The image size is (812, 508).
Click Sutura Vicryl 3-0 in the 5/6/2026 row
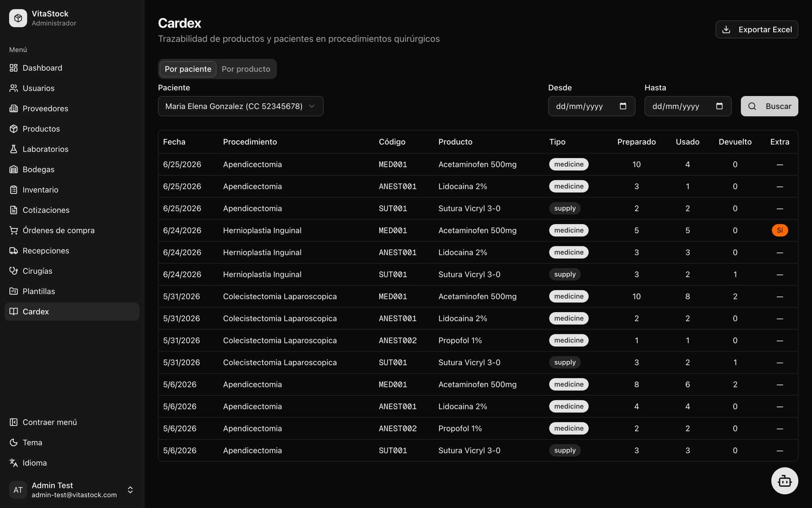pos(469,450)
